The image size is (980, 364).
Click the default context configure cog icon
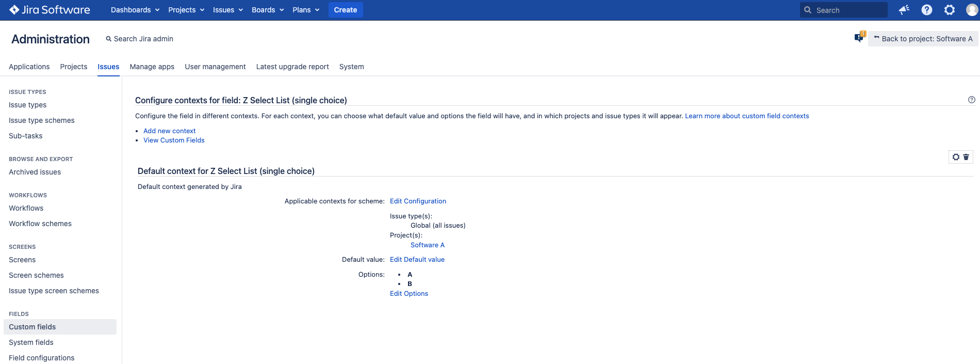click(x=956, y=157)
